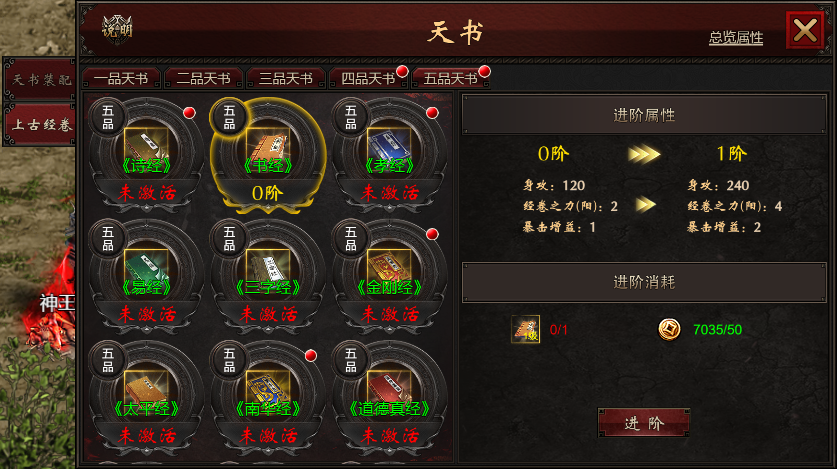Viewport: 837px width, 469px height.
Task: Open the 天书装配 side tab
Action: pos(41,80)
